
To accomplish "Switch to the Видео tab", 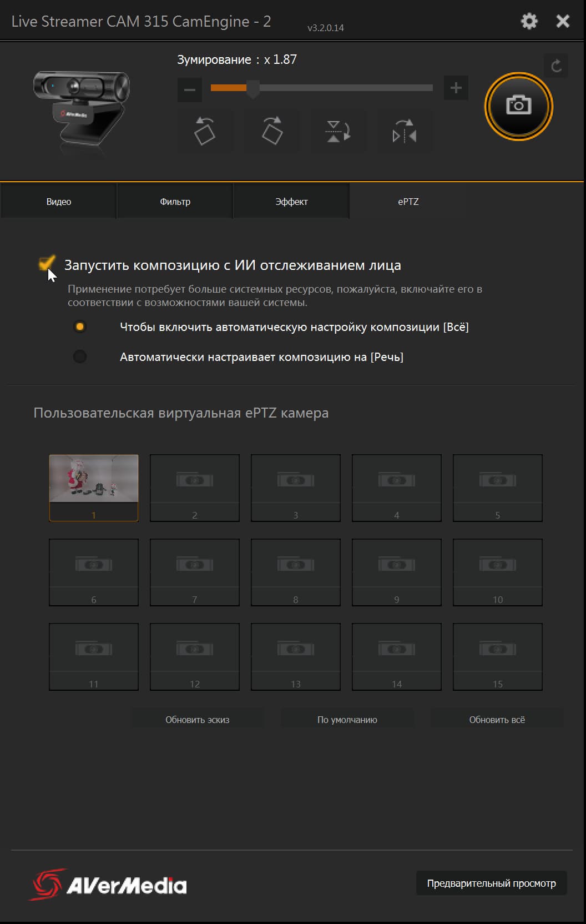I will click(58, 202).
